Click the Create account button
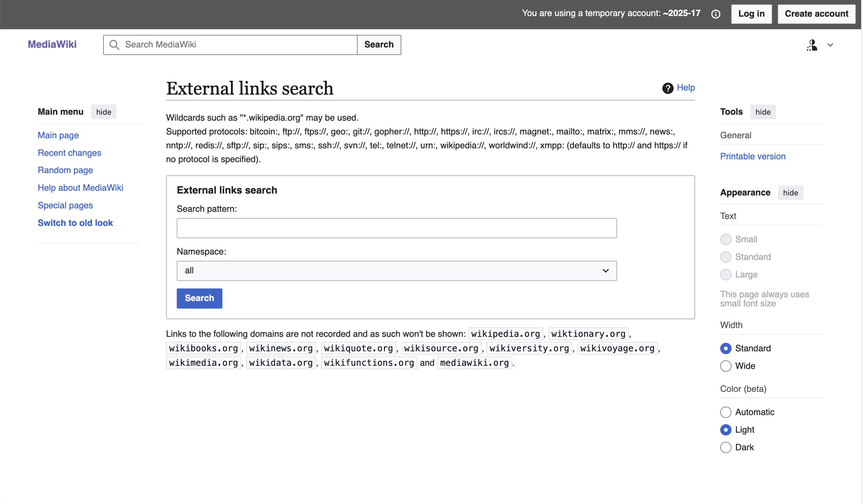The image size is (863, 504). click(816, 14)
